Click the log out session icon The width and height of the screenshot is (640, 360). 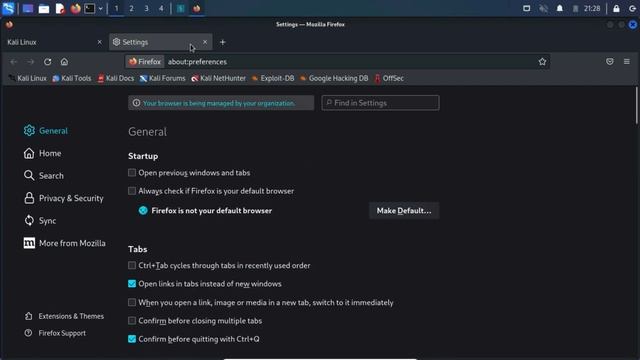point(632,8)
